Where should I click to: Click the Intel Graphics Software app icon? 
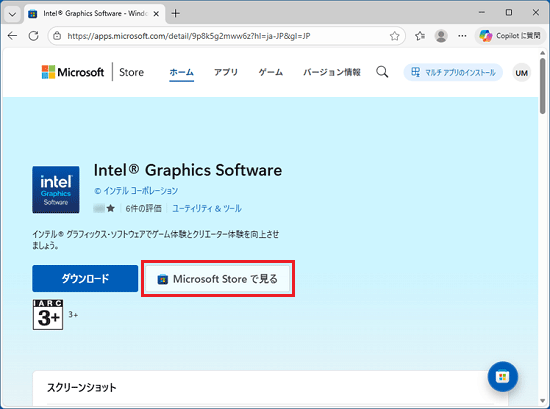click(56, 190)
